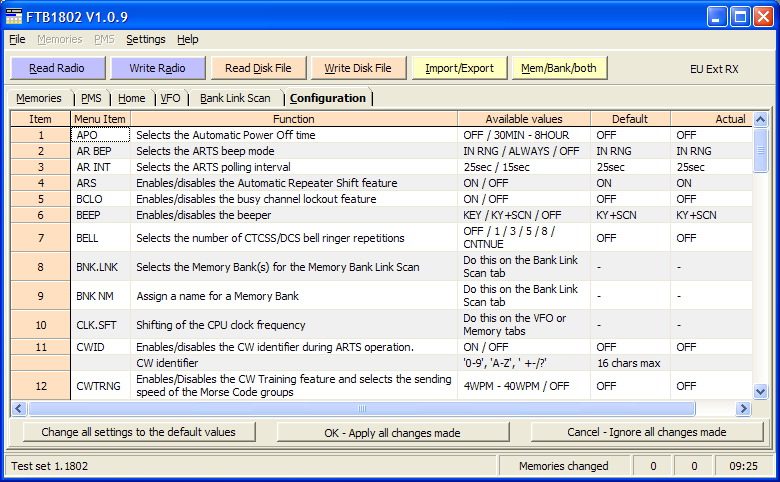Click the horizontal scrollbar right arrow
The image size is (780, 482).
point(743,408)
